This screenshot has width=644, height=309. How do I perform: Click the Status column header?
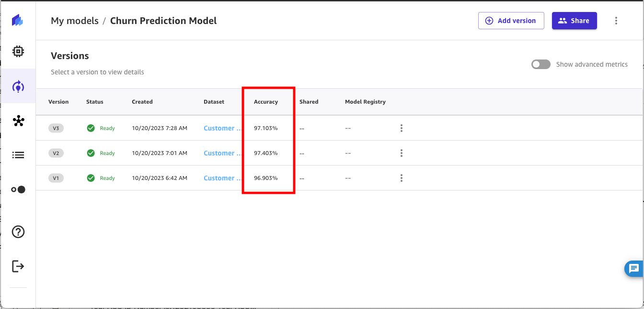95,102
